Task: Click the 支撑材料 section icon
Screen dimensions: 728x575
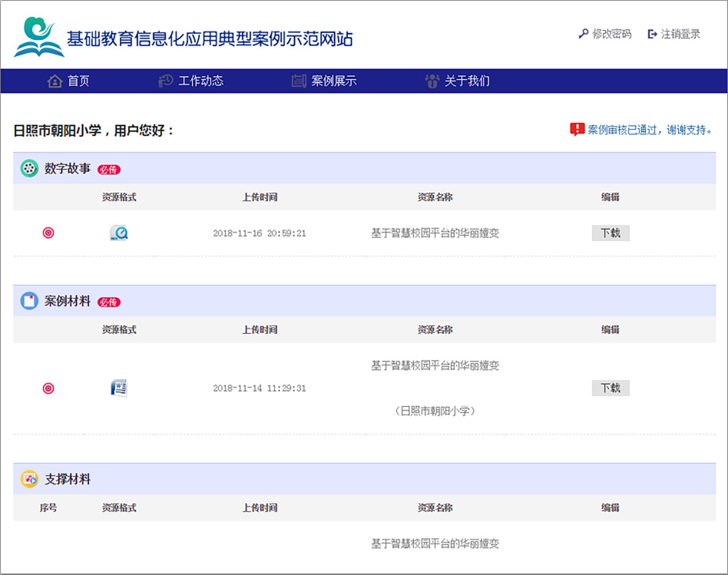Action: click(29, 479)
